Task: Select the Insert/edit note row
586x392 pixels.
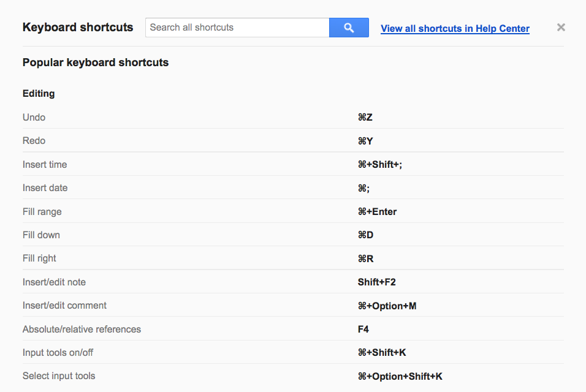Action: [54, 282]
